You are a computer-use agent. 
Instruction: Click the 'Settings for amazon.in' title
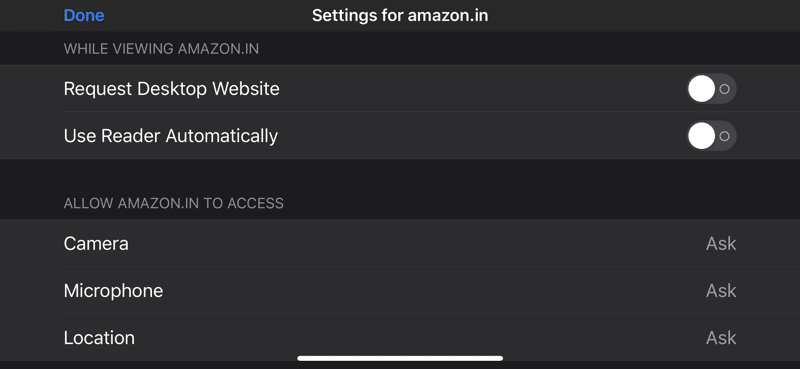400,15
